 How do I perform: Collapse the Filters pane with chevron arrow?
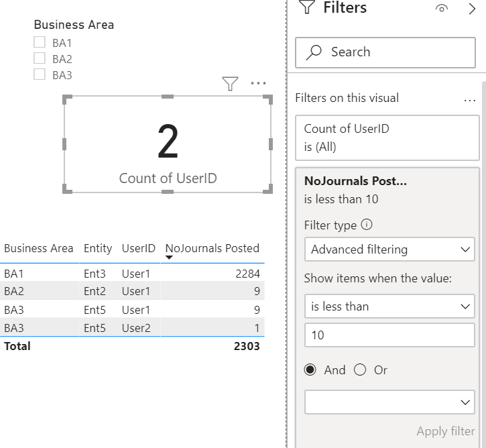[472, 9]
